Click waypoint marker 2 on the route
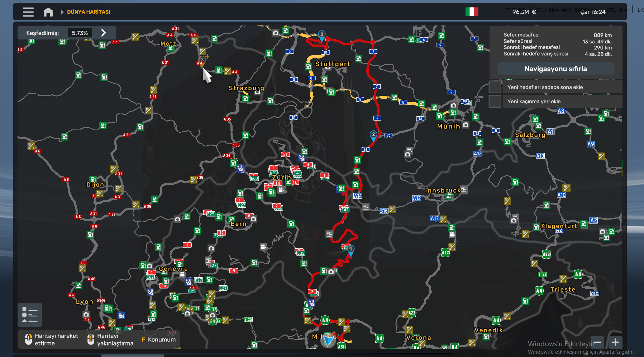Screen dimensions: 644x357 pos(373,135)
